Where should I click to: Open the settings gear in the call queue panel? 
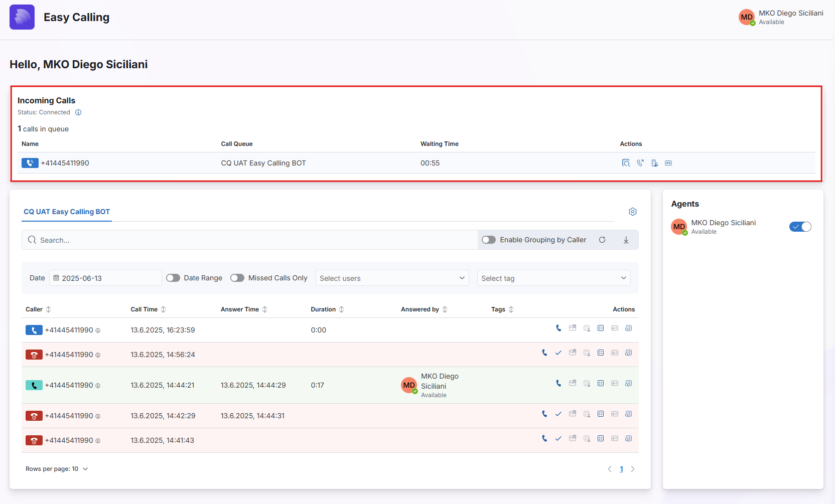click(x=632, y=211)
